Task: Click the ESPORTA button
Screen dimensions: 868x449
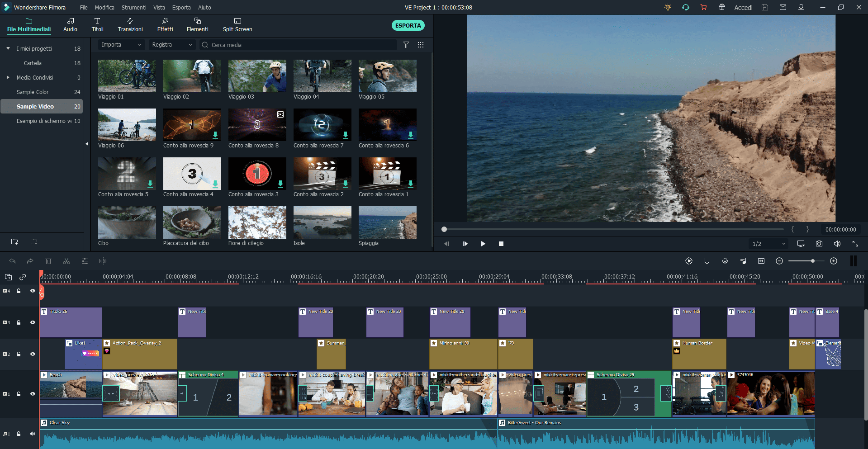Action: pos(408,25)
